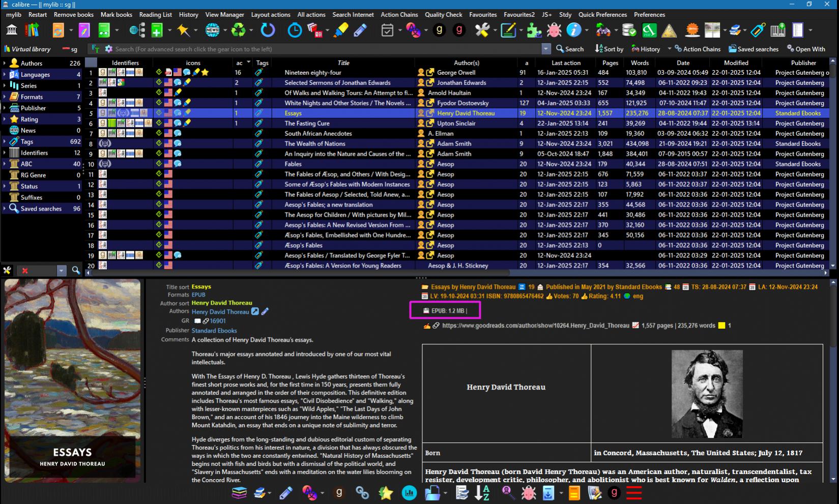Viewport: 839px width, 504px height.
Task: Click the Essays book cover thumbnail
Action: coord(72,380)
